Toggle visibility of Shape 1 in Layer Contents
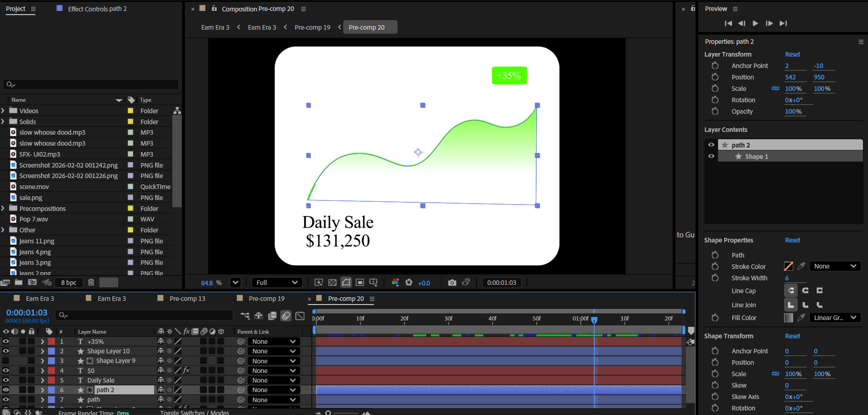This screenshot has height=415, width=868. [x=711, y=156]
